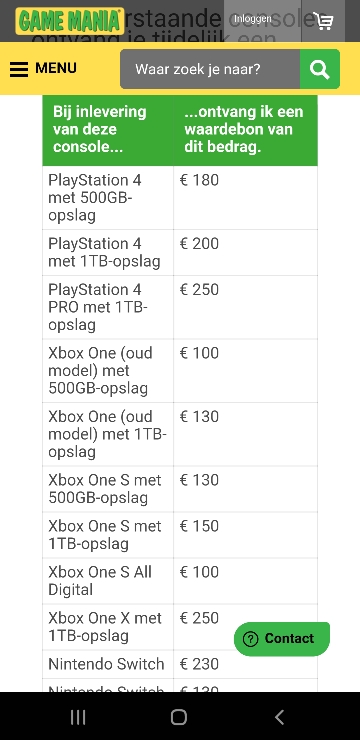This screenshot has width=360, height=740.
Task: Click the € 150 Xbox One S value
Action: [x=199, y=526]
